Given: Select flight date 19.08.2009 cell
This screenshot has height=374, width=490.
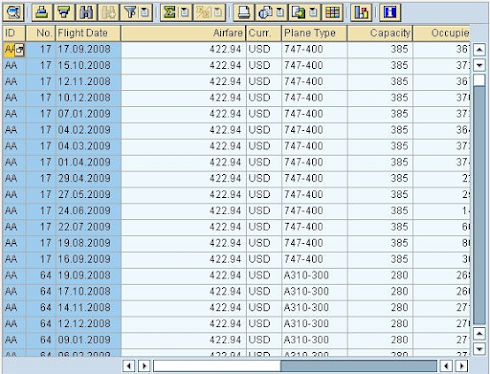Looking at the screenshot, I should (x=88, y=244).
